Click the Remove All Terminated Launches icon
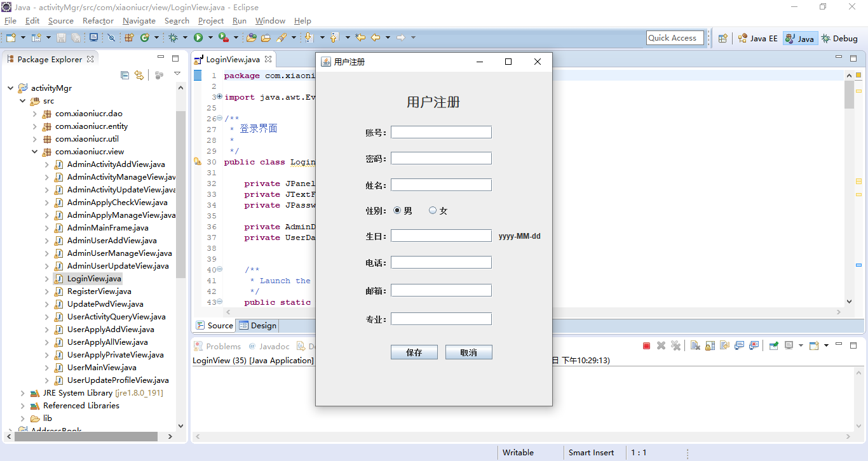 point(675,345)
